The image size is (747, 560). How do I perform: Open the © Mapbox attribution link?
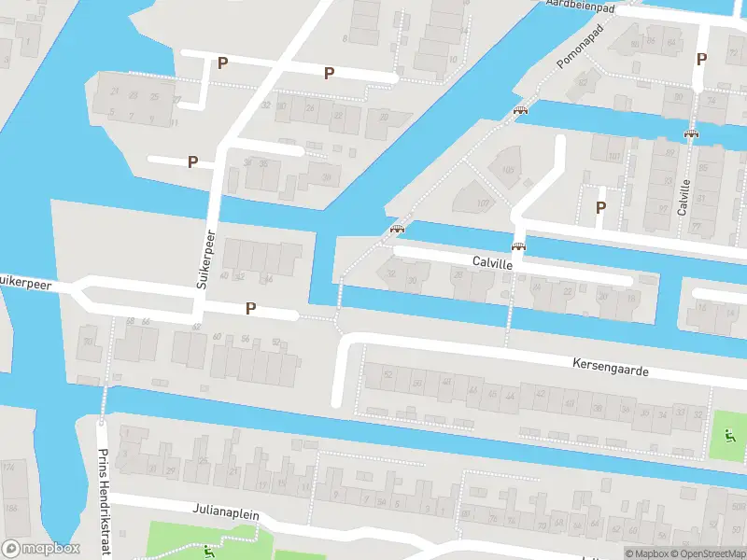coord(647,553)
